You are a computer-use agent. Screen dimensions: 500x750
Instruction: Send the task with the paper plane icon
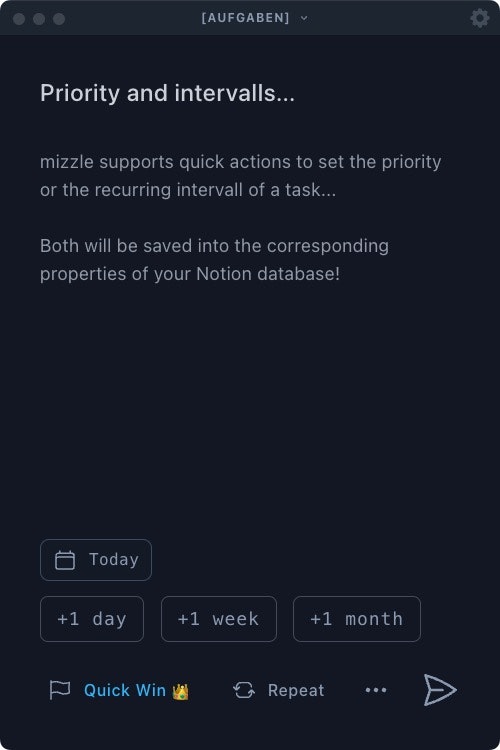(440, 690)
